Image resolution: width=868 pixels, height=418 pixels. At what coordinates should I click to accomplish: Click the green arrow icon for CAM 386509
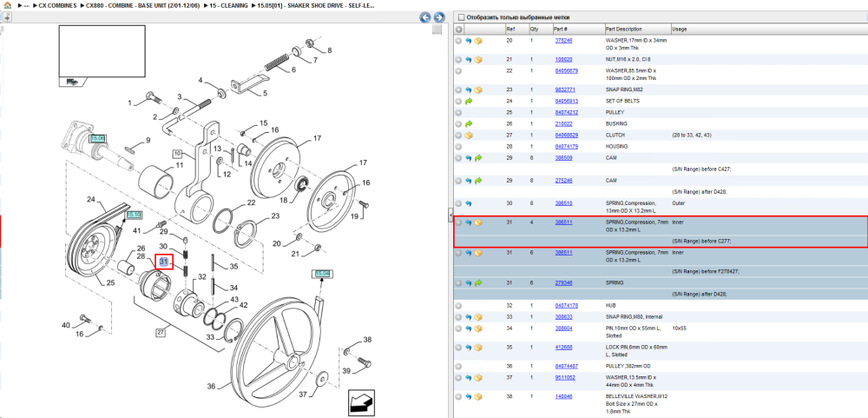point(477,158)
